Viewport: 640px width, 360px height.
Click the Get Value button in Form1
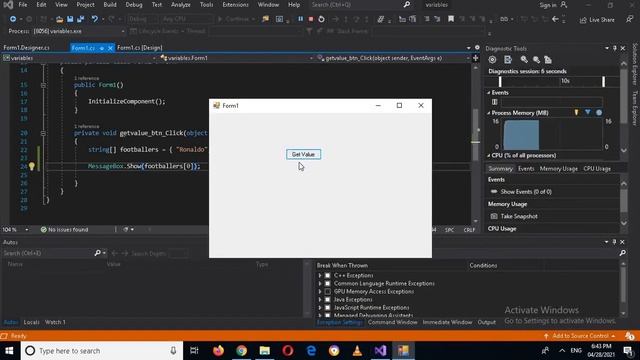click(x=303, y=154)
